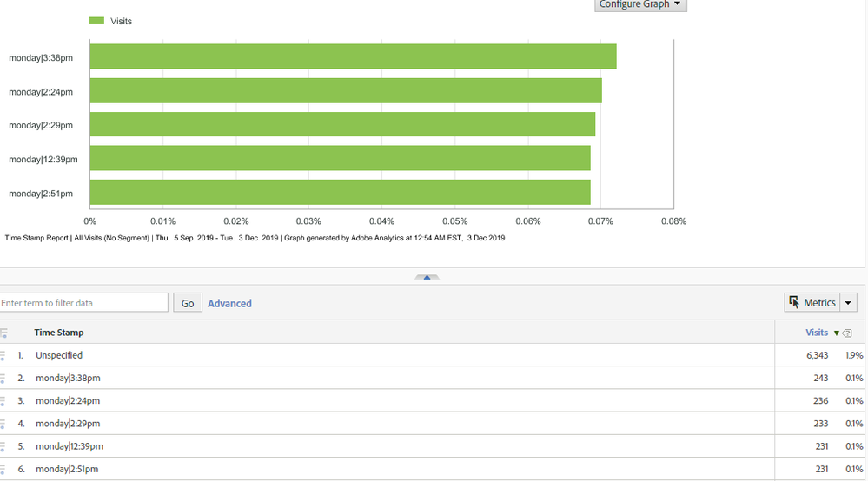Open the Configure Graph dropdown

[640, 4]
